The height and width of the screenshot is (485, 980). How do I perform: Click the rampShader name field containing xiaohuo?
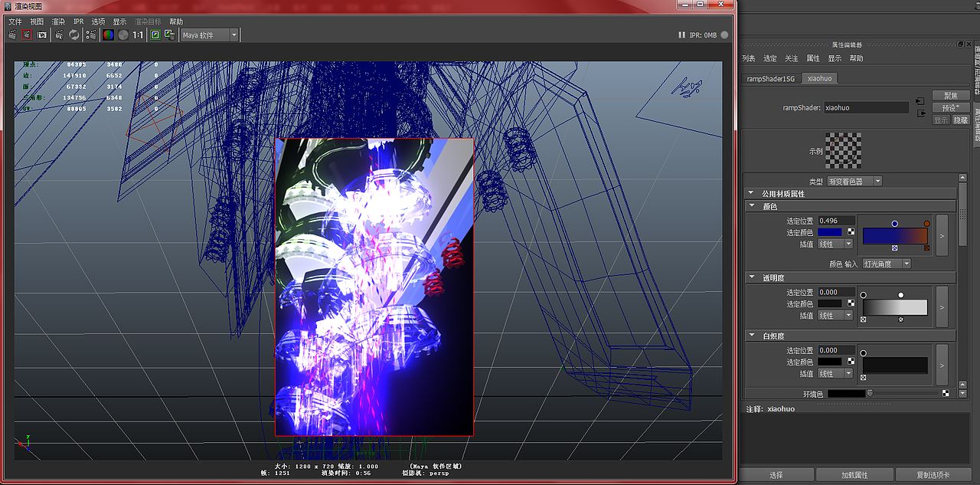[866, 108]
